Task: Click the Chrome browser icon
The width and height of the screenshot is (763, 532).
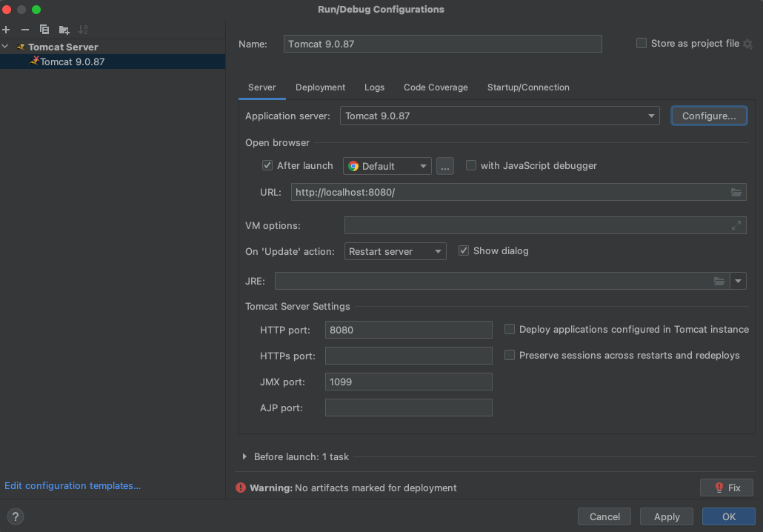Action: tap(353, 166)
